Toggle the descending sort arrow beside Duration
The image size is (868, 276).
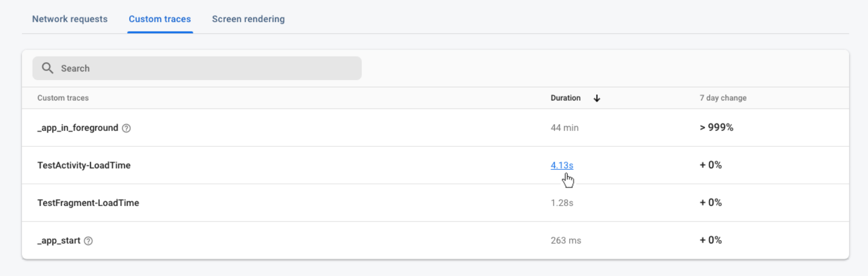597,98
